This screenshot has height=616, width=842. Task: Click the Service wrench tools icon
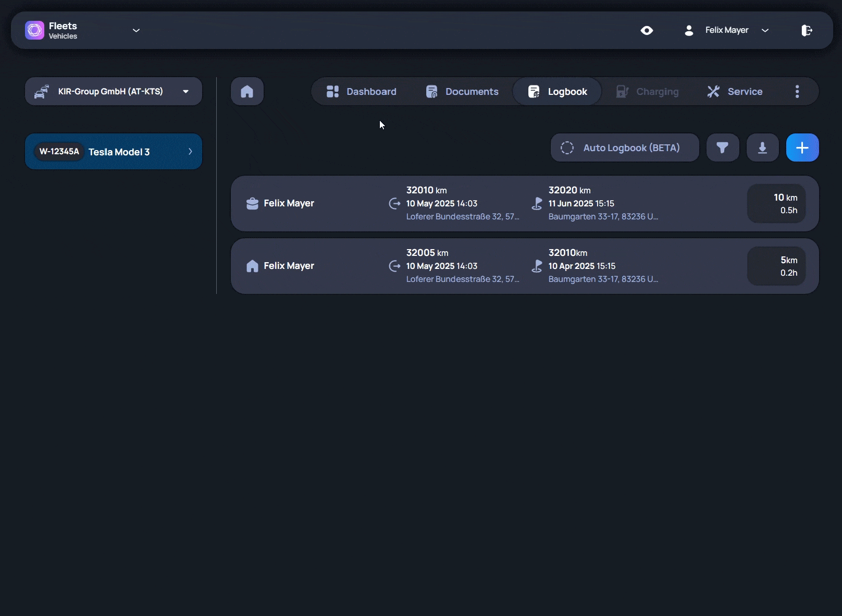(x=713, y=91)
